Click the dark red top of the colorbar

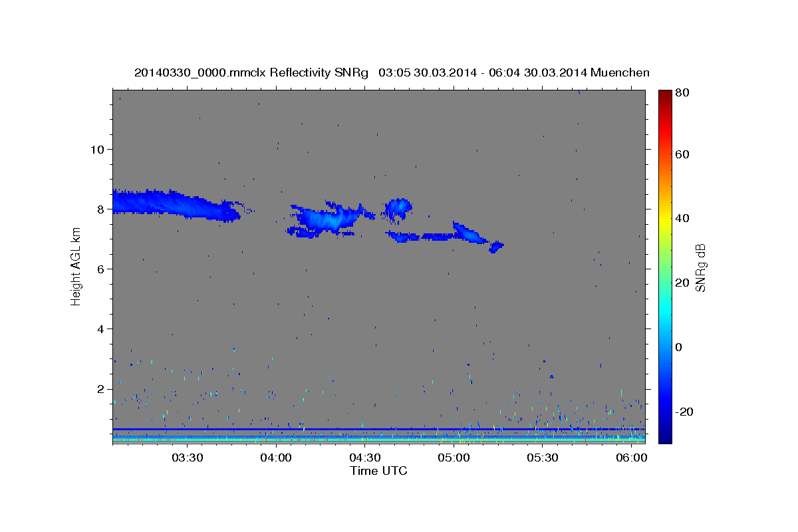(x=665, y=94)
